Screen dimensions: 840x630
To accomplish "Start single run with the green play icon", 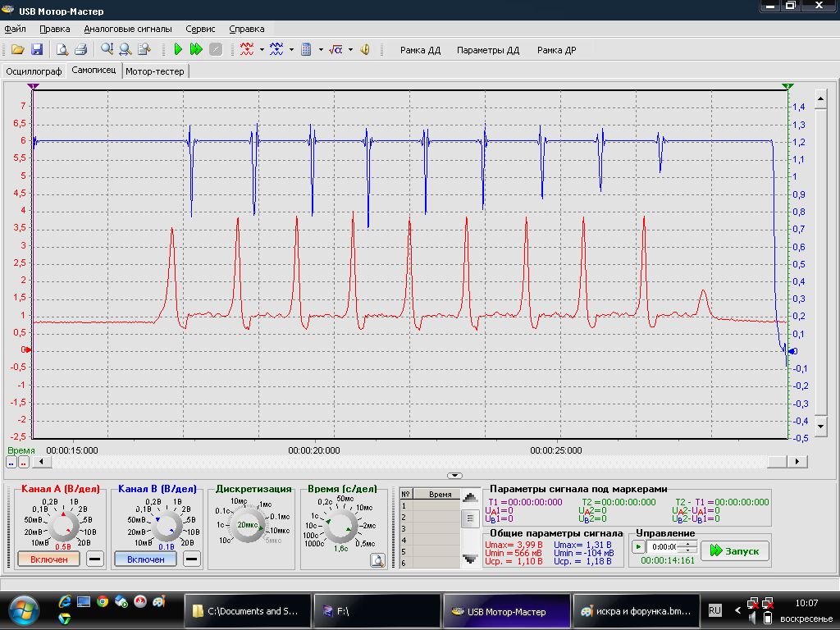I will (178, 50).
